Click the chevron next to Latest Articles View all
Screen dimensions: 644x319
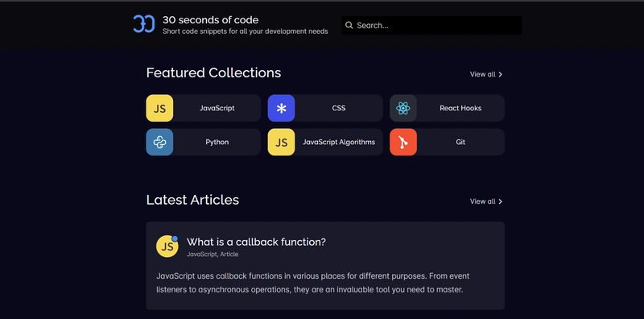pyautogui.click(x=500, y=201)
